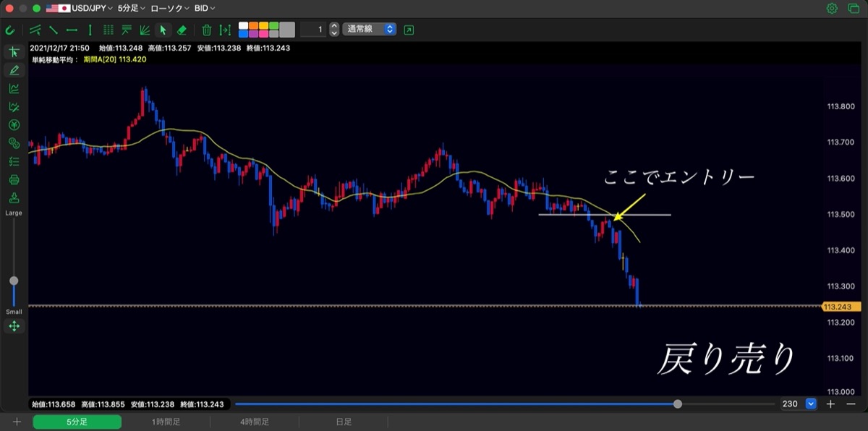
Task: Open the 通常線 line style dropdown
Action: pyautogui.click(x=370, y=30)
